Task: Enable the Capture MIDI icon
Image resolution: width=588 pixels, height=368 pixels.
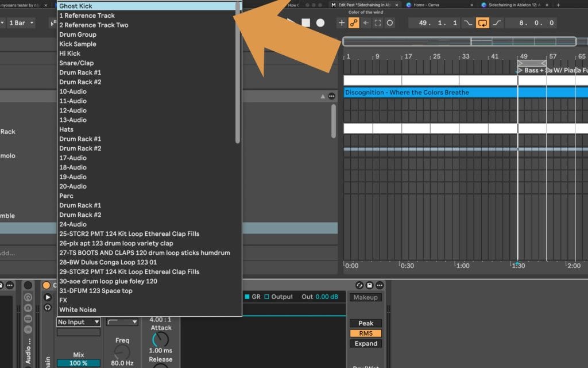Action: [378, 23]
